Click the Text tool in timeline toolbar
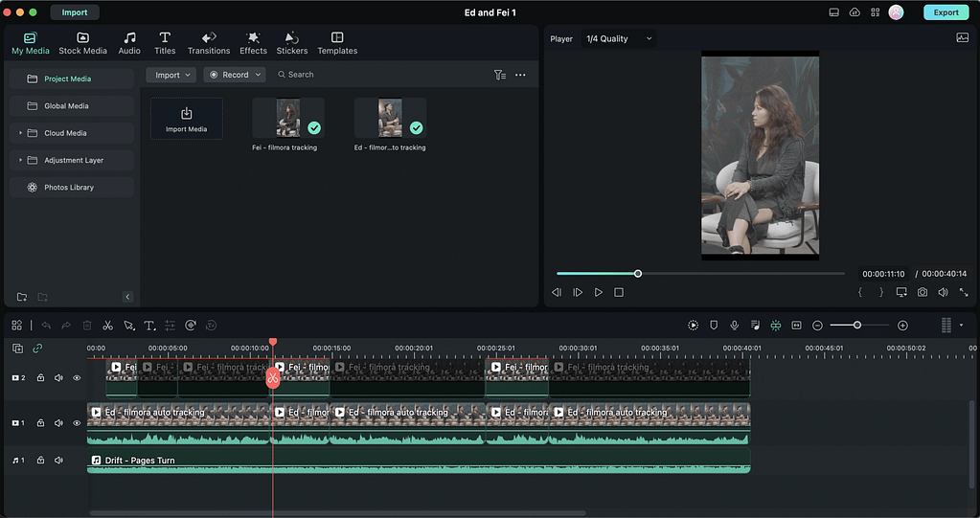The height and width of the screenshot is (518, 980). click(149, 326)
